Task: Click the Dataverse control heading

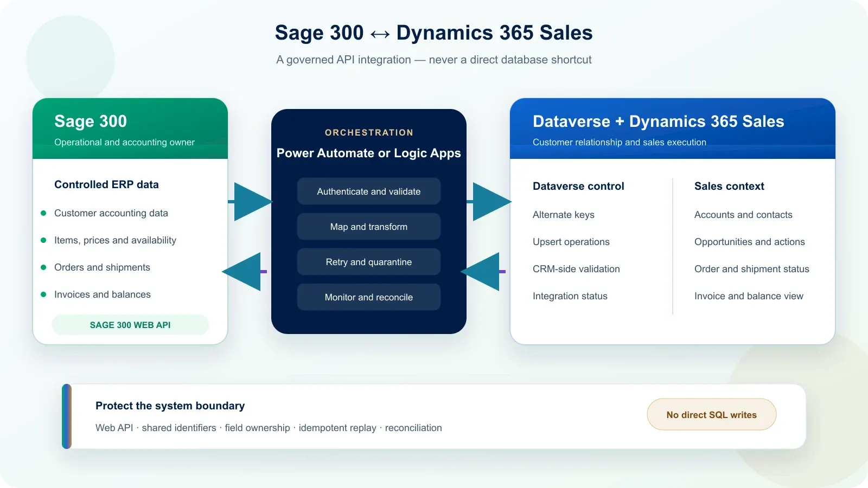Action: click(578, 186)
